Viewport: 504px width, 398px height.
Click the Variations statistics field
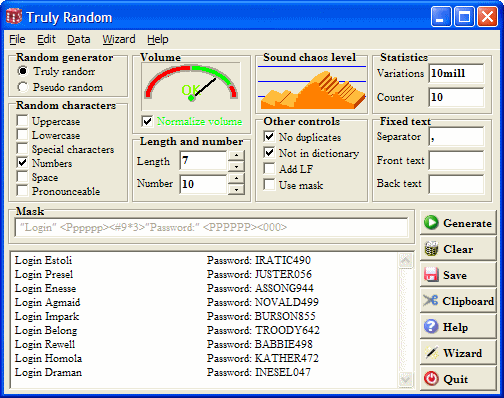(x=456, y=73)
